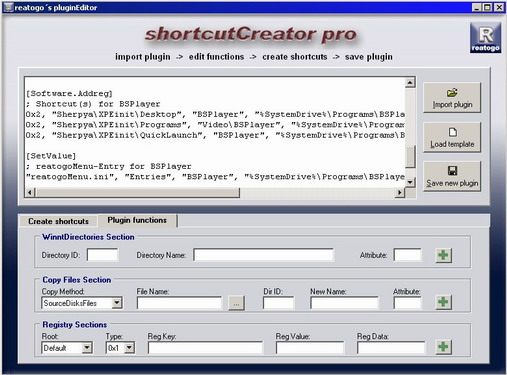This screenshot has width=507, height=375.
Task: Click the vertical scrollbar down arrow
Action: click(410, 182)
